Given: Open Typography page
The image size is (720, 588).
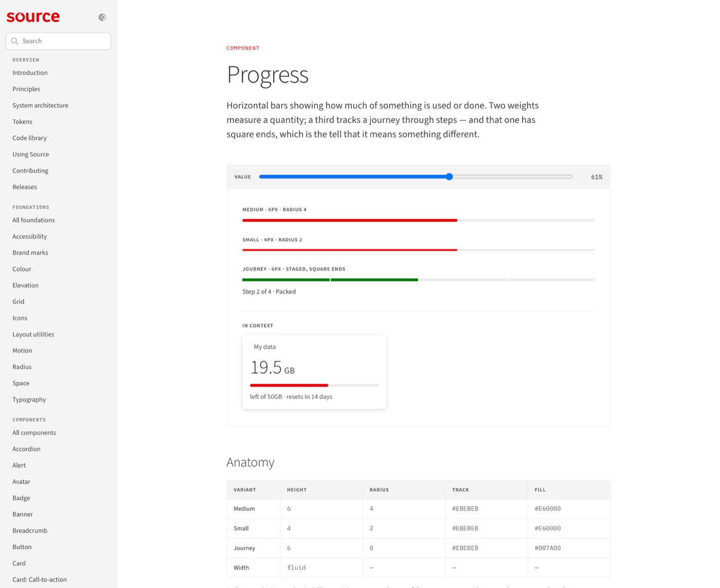Looking at the screenshot, I should (x=29, y=400).
